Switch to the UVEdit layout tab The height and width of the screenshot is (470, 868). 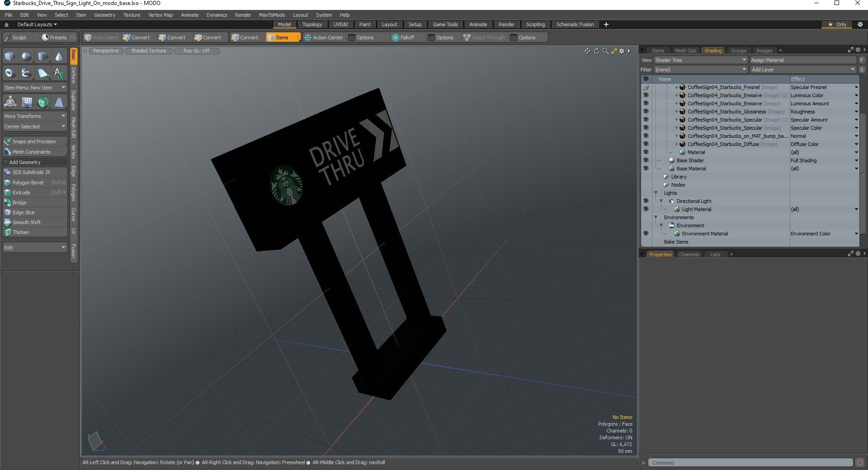point(340,24)
